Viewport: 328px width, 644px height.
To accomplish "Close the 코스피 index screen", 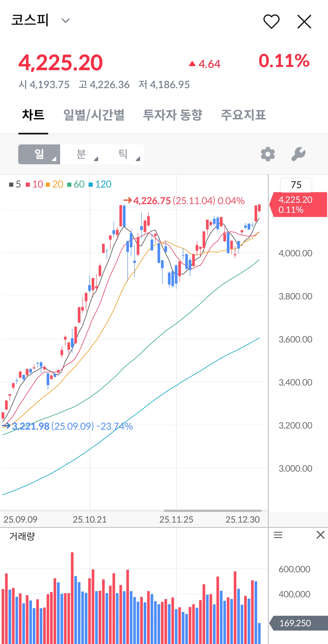I will [304, 21].
